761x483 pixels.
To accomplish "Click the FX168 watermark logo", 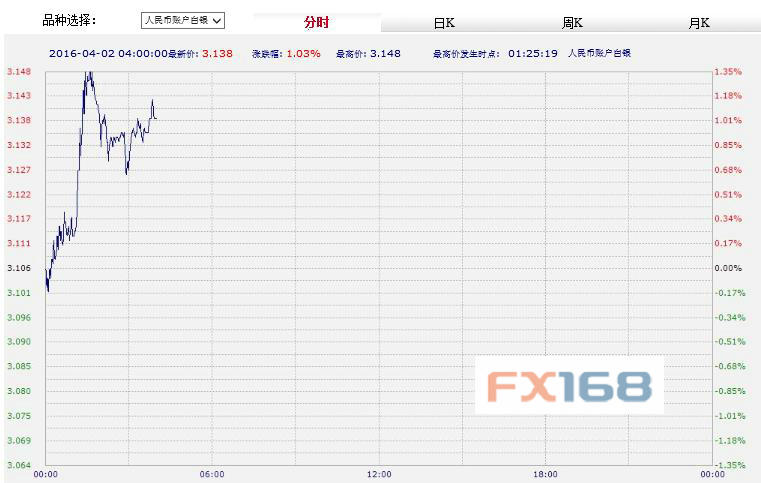I will pyautogui.click(x=569, y=385).
